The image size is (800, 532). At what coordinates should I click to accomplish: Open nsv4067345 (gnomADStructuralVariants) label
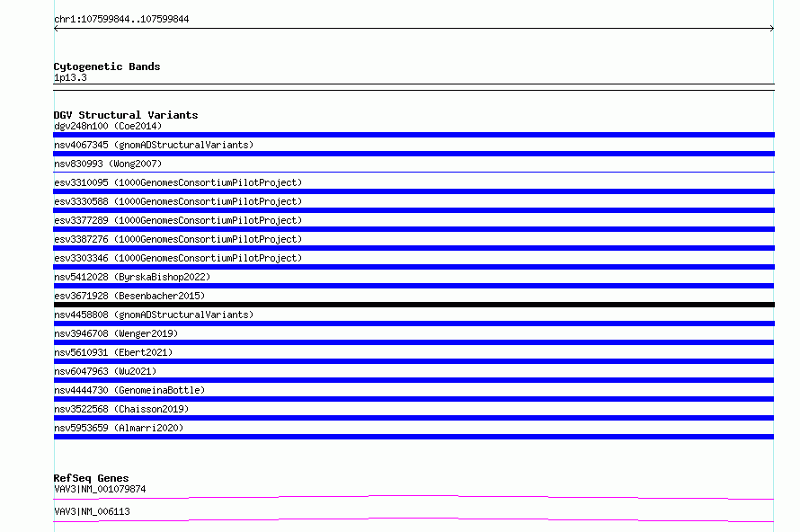[x=154, y=145]
